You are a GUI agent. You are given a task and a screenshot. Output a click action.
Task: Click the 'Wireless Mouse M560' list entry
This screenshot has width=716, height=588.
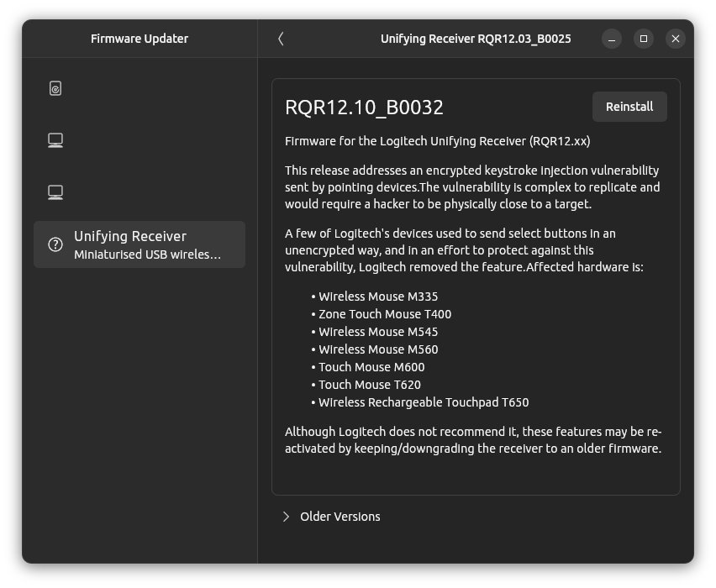pyautogui.click(x=378, y=349)
